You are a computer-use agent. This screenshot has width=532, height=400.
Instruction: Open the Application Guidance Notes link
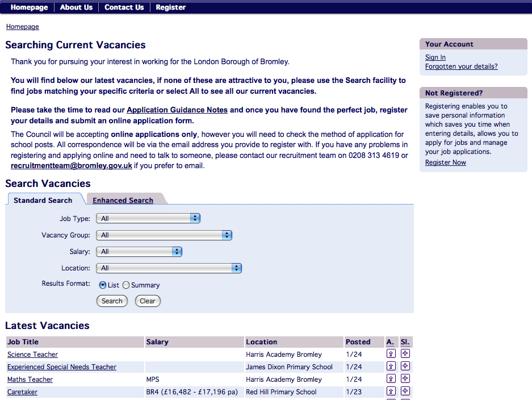coord(177,110)
